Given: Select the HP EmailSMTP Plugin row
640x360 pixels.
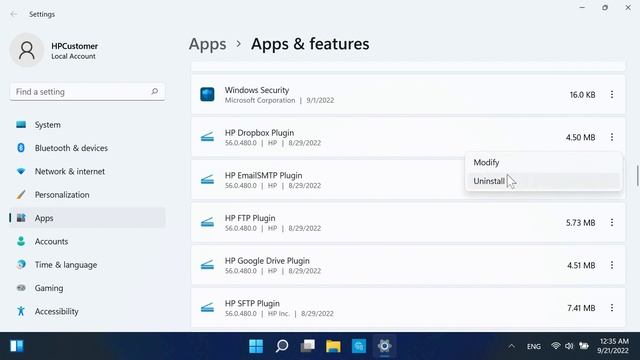Looking at the screenshot, I should click(408, 180).
